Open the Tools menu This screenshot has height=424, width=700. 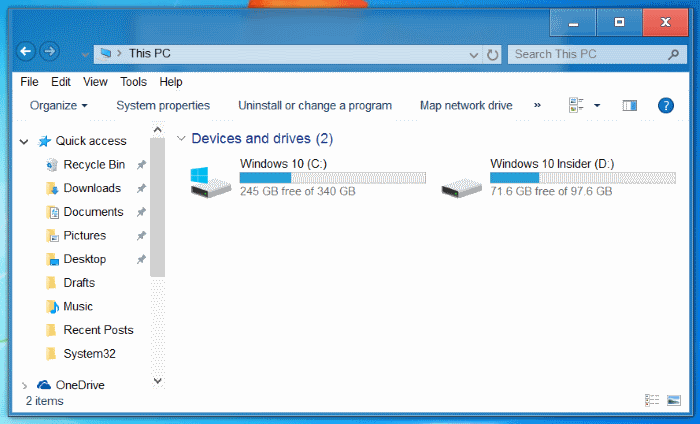[133, 82]
